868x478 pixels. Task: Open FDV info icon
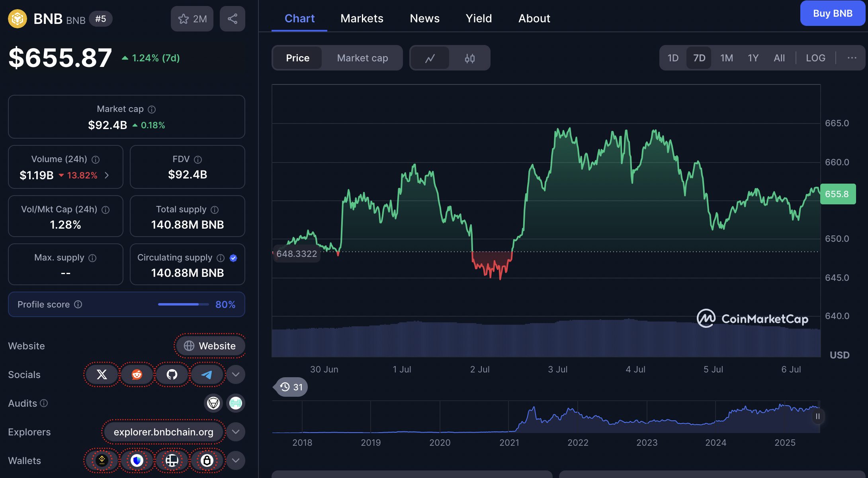pyautogui.click(x=198, y=159)
